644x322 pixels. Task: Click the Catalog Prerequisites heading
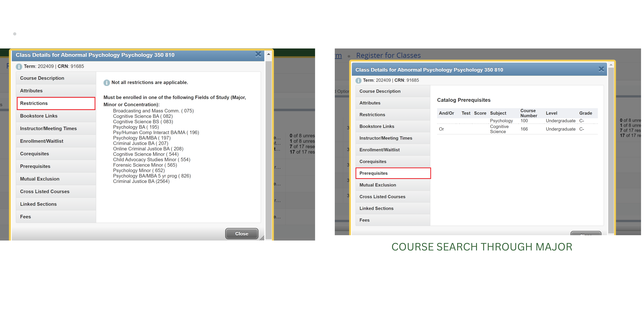[464, 100]
